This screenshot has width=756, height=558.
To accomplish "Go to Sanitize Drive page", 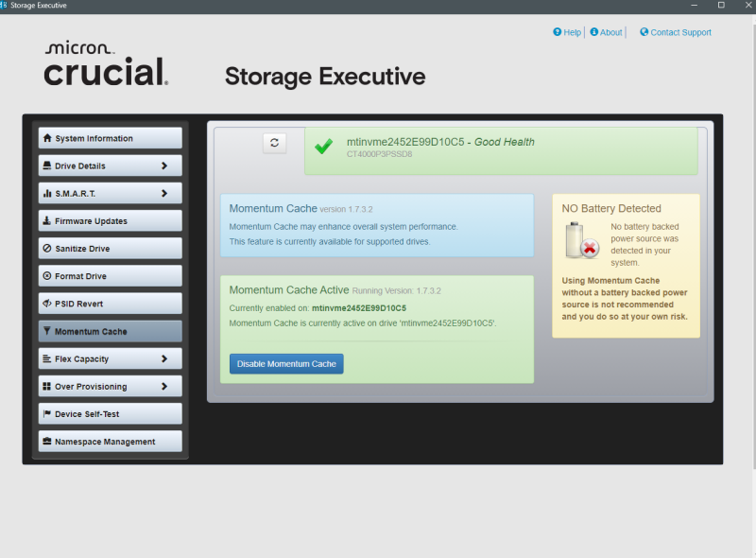I will pyautogui.click(x=111, y=248).
